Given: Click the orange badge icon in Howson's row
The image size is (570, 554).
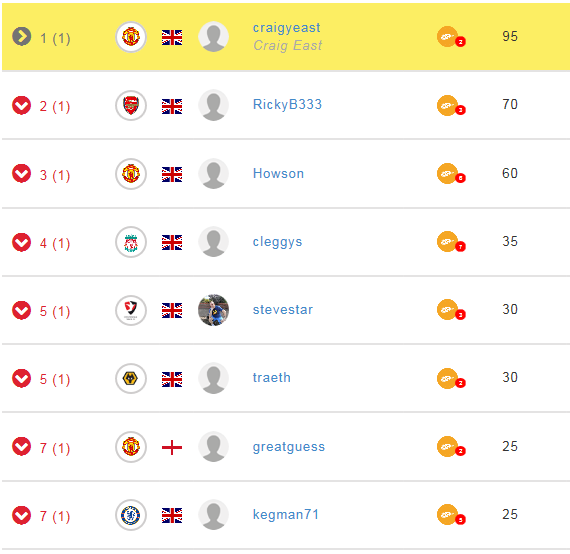Looking at the screenshot, I should coord(451,174).
